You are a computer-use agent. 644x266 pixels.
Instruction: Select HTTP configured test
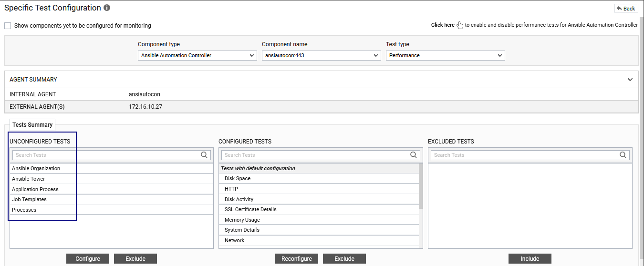point(319,189)
